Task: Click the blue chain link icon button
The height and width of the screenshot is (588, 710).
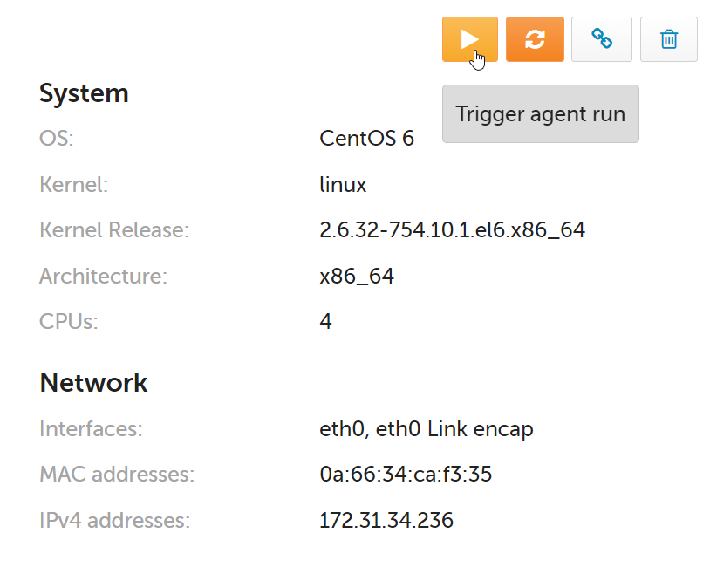Action: pos(602,39)
